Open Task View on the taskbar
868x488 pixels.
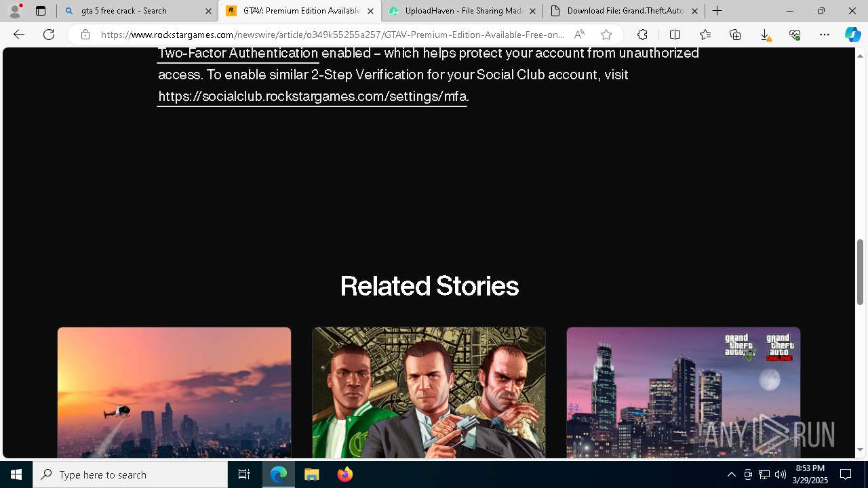244,474
